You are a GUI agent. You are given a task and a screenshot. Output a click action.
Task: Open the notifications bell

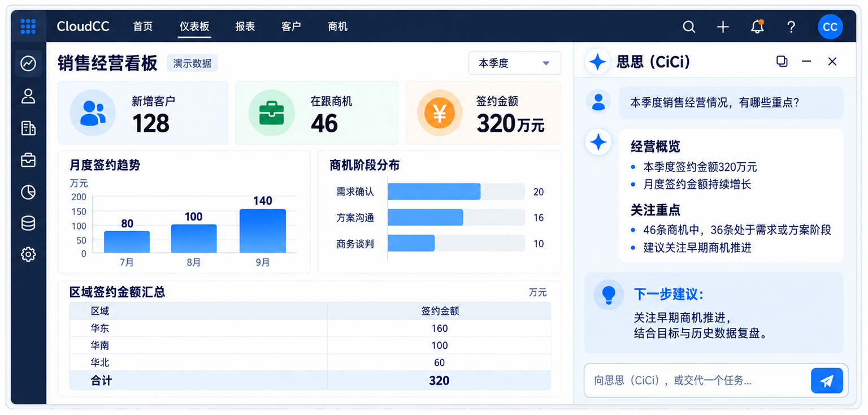click(757, 26)
